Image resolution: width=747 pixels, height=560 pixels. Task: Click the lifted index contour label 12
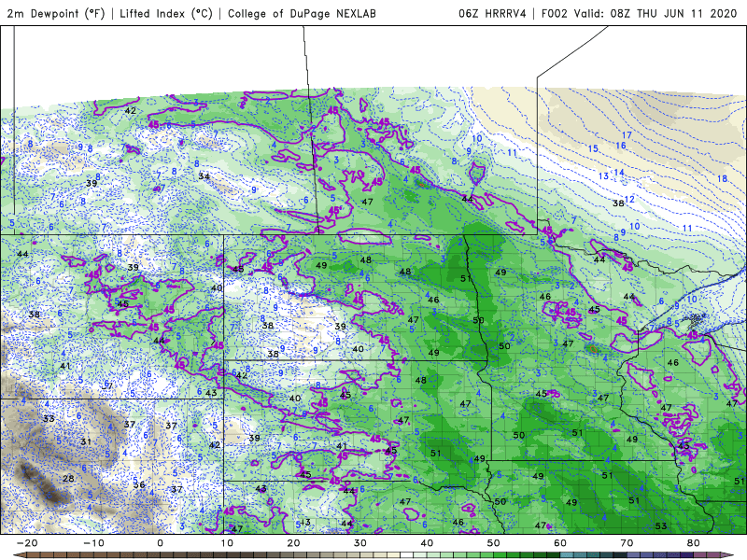[629, 199]
